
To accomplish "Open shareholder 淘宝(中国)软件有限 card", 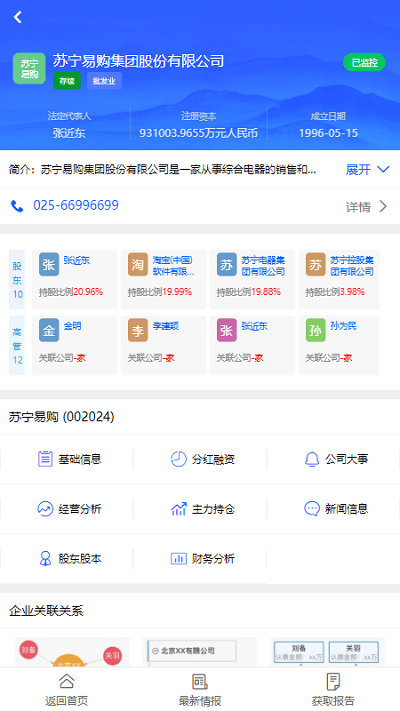I will [163, 279].
